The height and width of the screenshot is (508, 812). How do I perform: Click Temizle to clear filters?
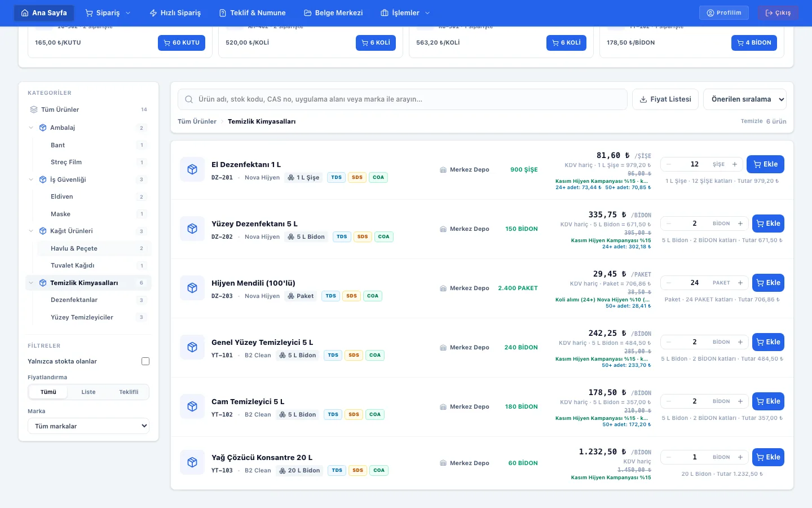tap(752, 121)
